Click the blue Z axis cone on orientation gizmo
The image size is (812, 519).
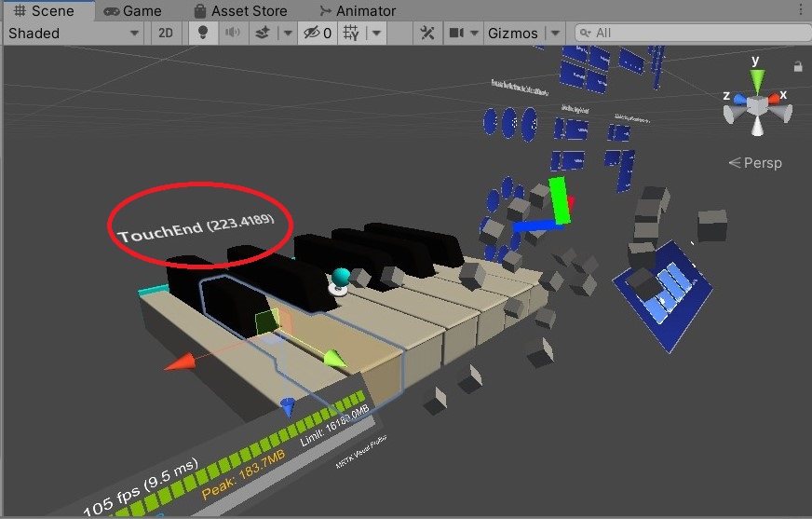(740, 99)
